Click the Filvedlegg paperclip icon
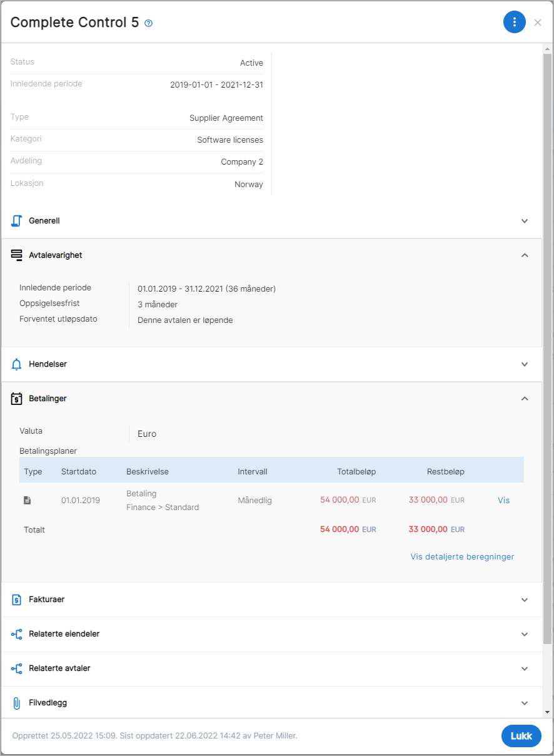The height and width of the screenshot is (756, 554). point(17,703)
